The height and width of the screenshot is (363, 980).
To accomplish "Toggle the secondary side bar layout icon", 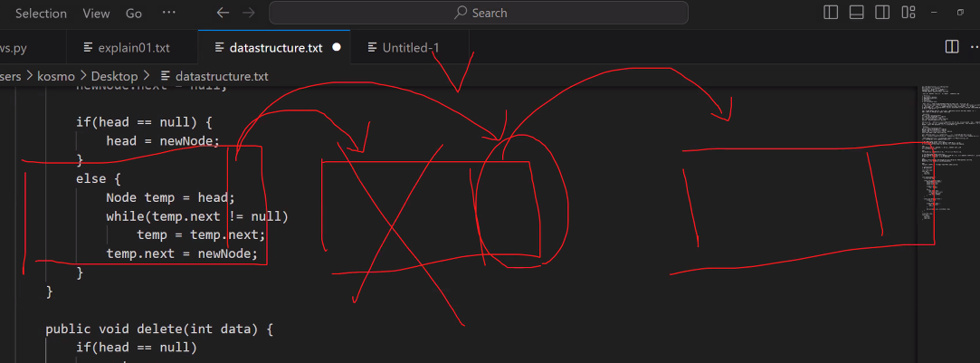I will click(x=882, y=13).
